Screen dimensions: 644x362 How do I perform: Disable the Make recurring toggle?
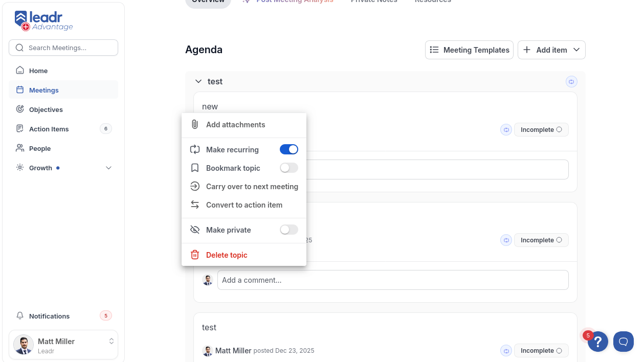pos(288,150)
